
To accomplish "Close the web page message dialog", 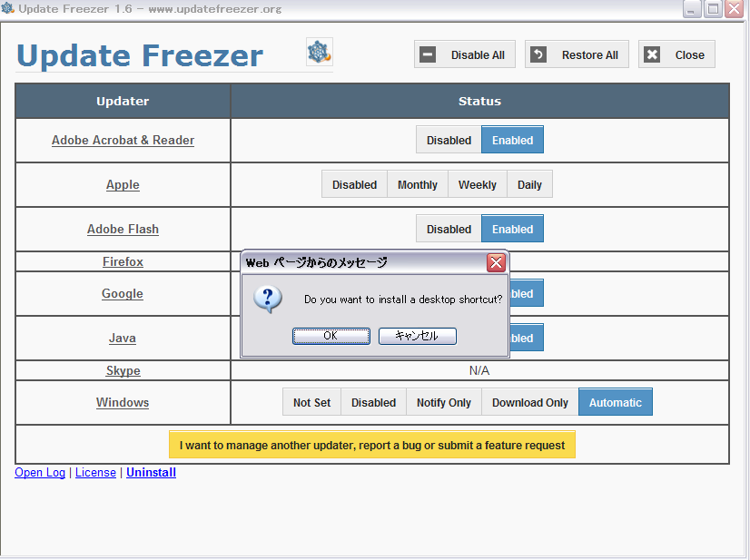I will 496,262.
